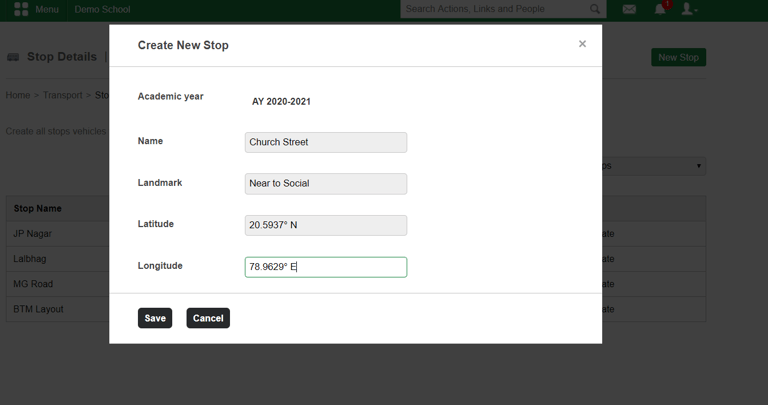Click the Name input field
The width and height of the screenshot is (768, 405).
[x=326, y=143]
